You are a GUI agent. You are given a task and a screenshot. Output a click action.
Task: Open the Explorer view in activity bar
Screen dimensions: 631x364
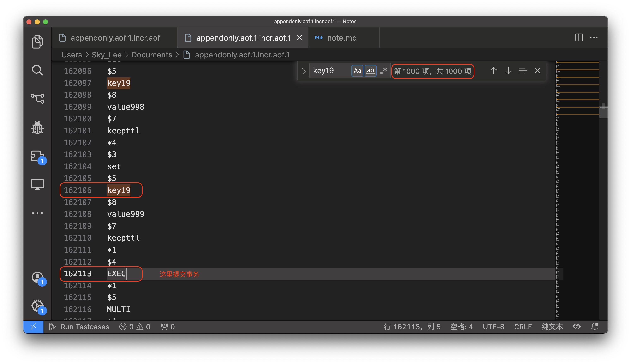point(37,41)
